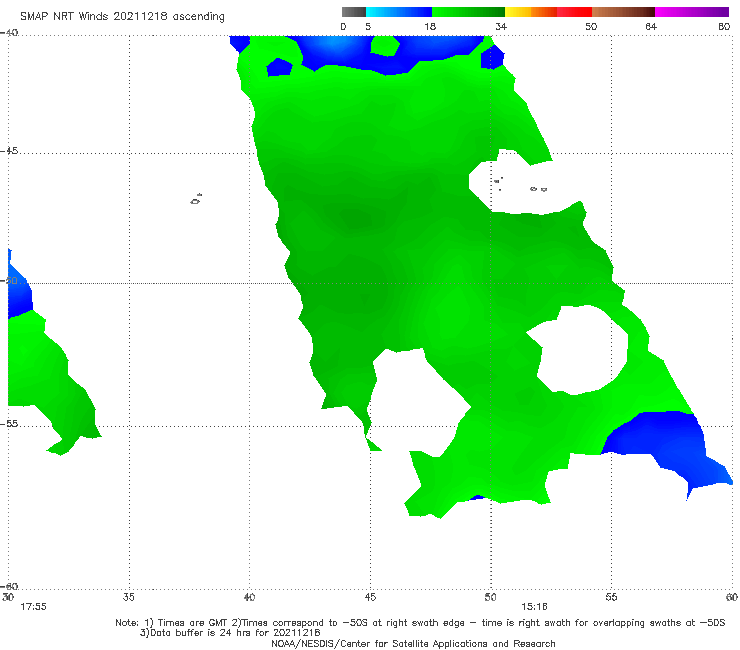Screen dimensions: 740x650
Task: Click the title 'SMAP NRT Winds 20211218 ascending'
Action: (122, 16)
